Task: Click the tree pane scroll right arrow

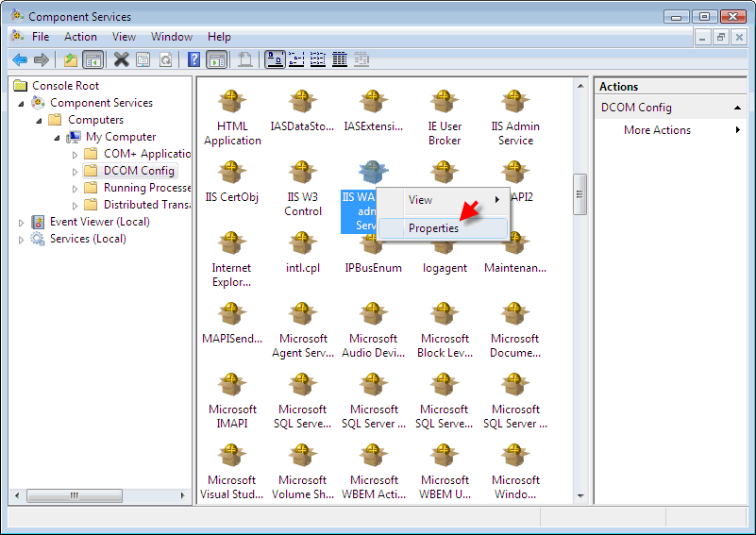Action: click(182, 495)
